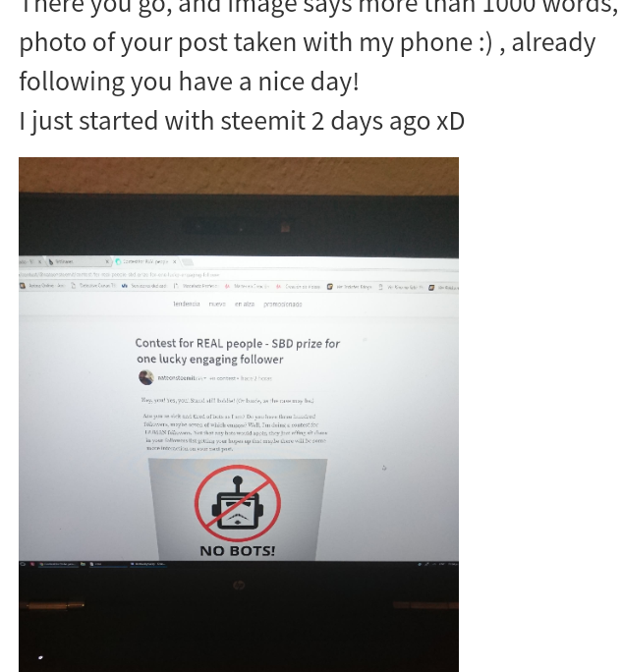Switch to the 'tendencia' feed tab
Screen dimensions: 622x672
187,304
